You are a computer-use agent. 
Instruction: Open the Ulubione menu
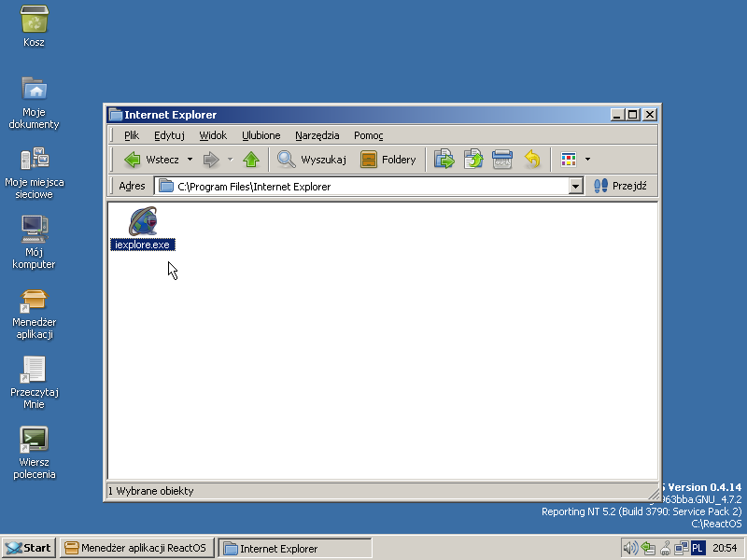tap(261, 135)
